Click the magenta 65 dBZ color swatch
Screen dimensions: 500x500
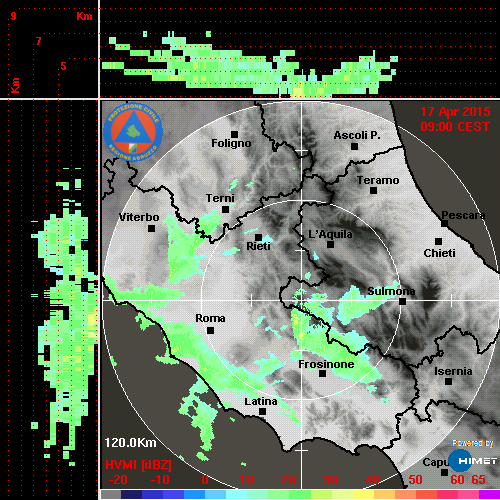[x=489, y=494]
